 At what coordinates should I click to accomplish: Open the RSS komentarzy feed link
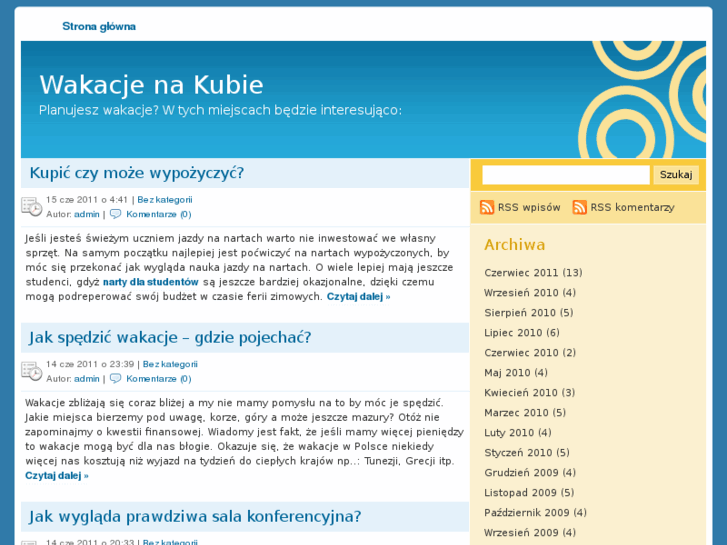click(632, 207)
